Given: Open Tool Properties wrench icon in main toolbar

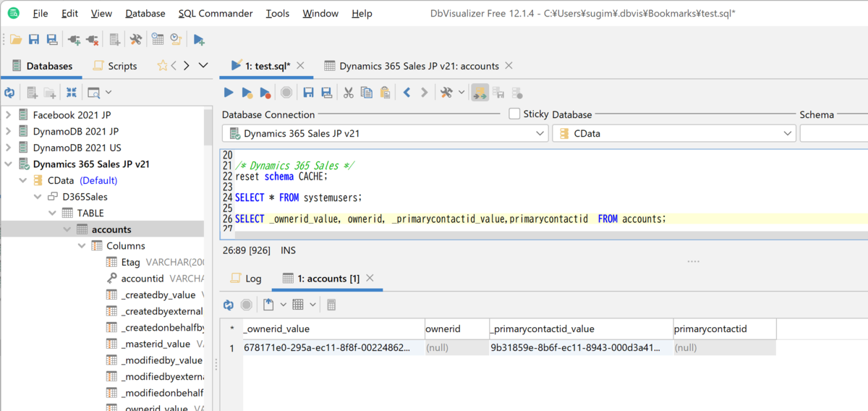Looking at the screenshot, I should click(x=135, y=39).
